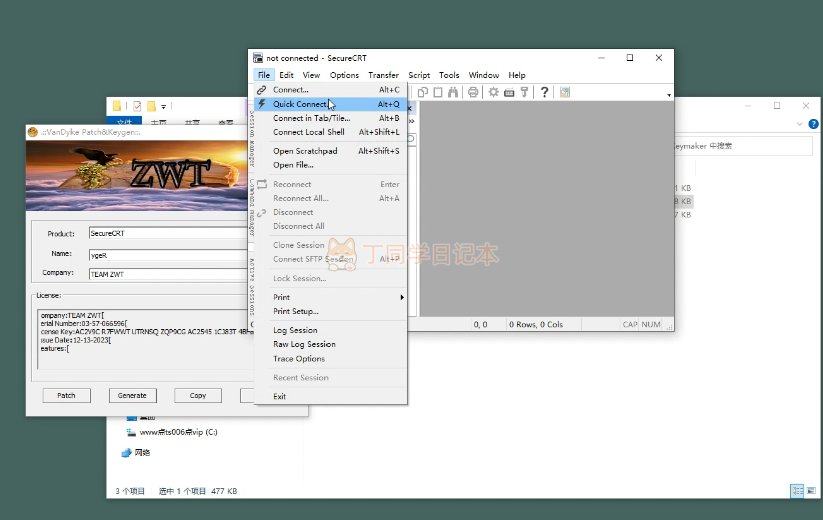Viewport: 823px width, 520px height.
Task: Open the Options menu in menu bar
Action: click(x=344, y=75)
